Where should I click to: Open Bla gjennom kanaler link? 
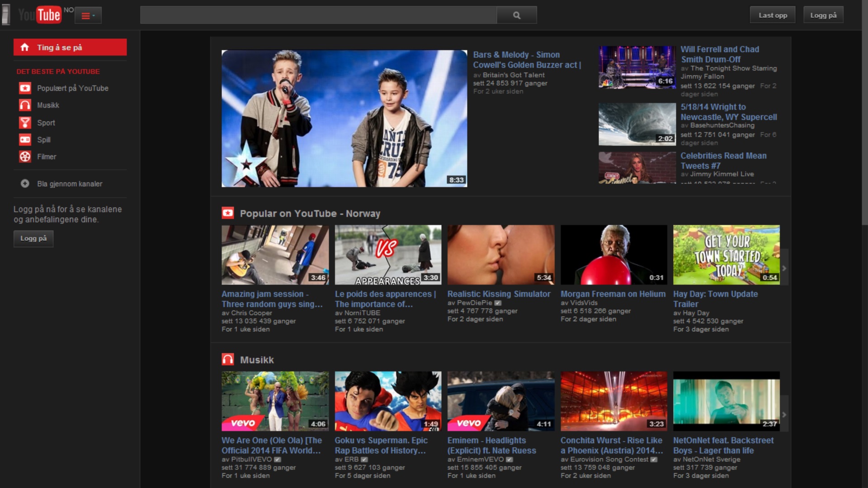click(x=70, y=184)
